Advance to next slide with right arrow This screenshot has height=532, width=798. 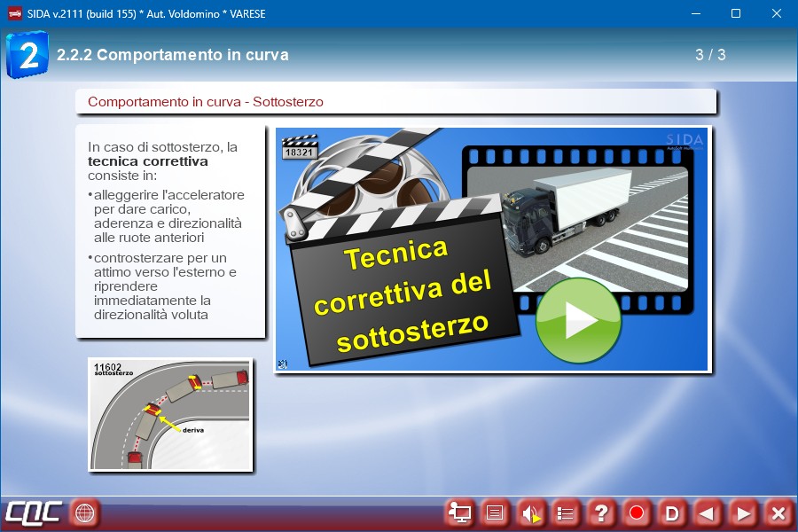pyautogui.click(x=743, y=512)
